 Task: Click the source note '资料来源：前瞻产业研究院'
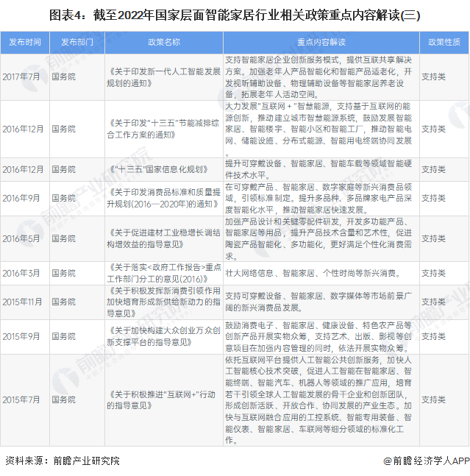tap(63, 461)
